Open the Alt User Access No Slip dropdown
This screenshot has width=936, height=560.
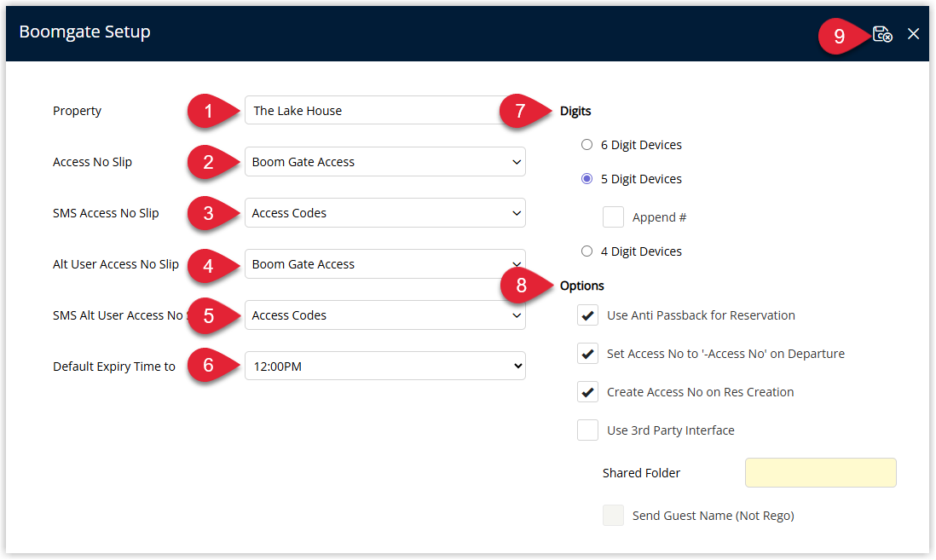point(385,264)
